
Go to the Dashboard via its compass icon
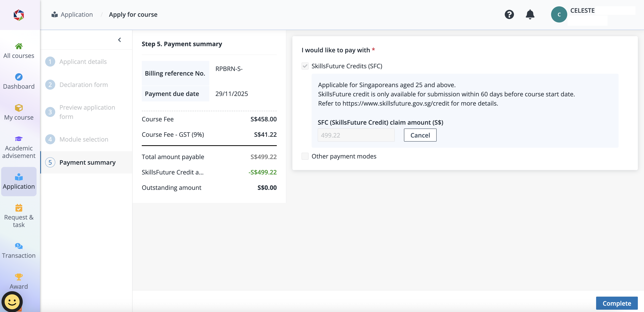click(19, 81)
